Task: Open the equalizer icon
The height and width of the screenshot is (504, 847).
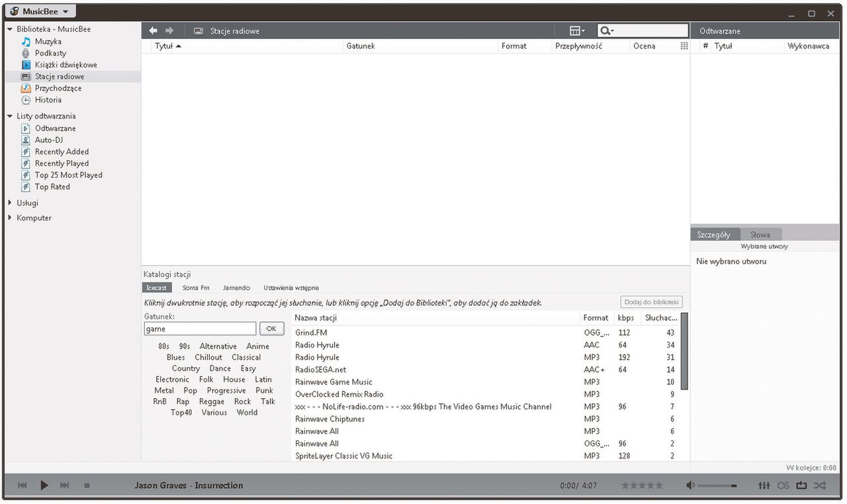Action: pyautogui.click(x=764, y=485)
